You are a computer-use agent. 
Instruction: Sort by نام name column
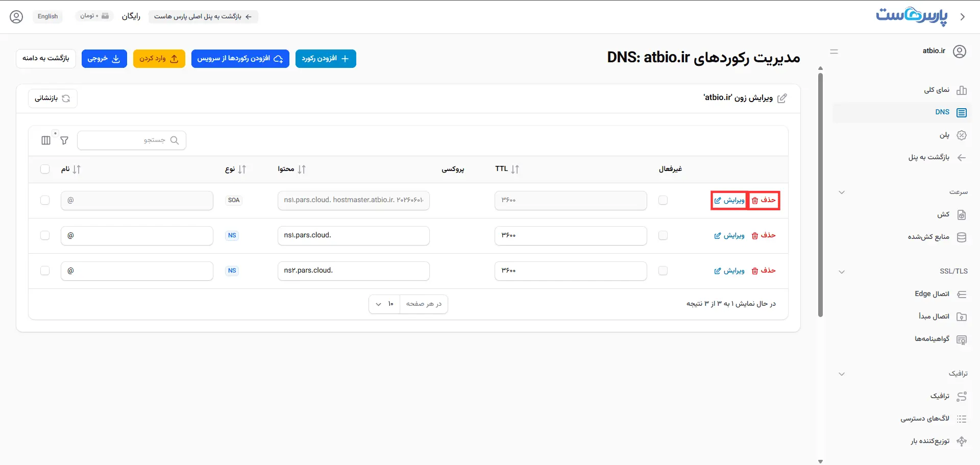71,169
